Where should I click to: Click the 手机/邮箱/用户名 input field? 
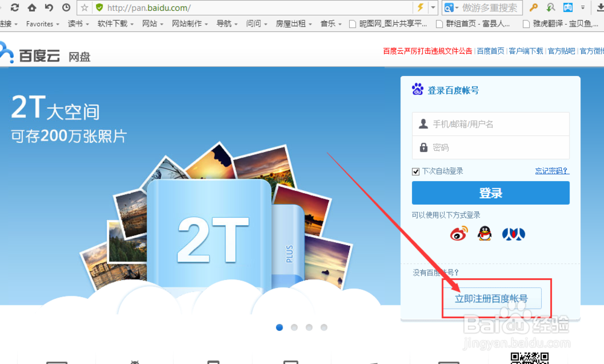click(x=490, y=124)
